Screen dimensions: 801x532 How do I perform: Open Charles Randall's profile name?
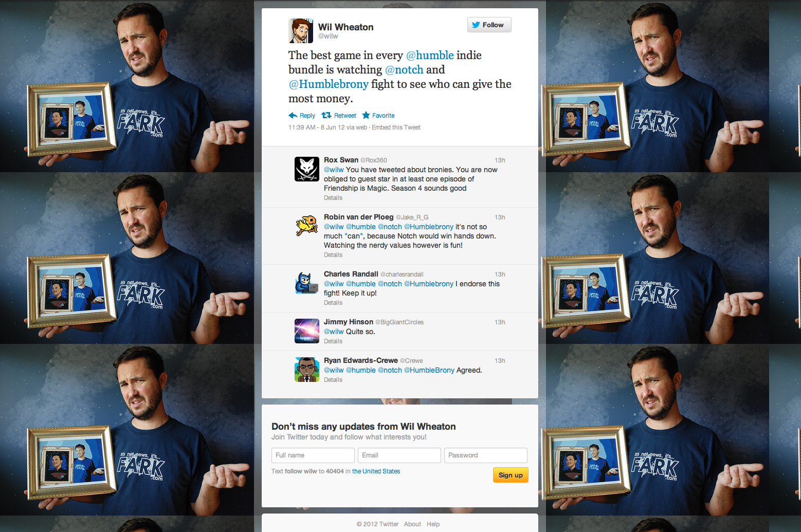351,274
